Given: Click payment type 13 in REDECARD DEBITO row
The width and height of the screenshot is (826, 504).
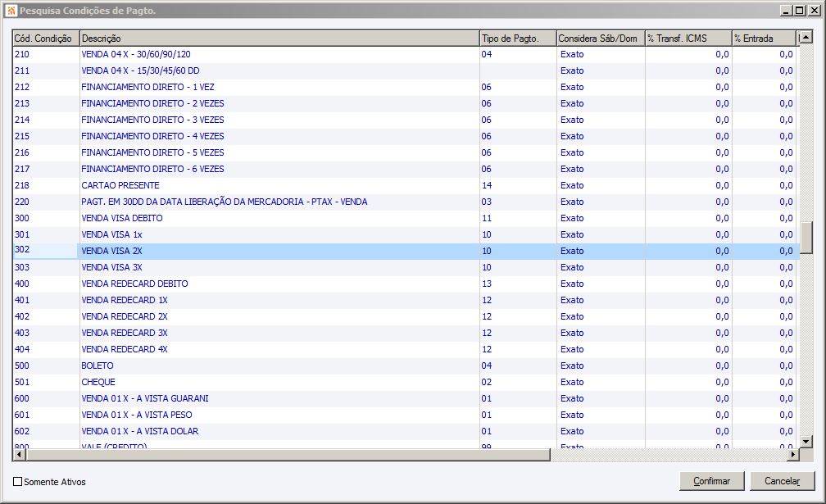Looking at the screenshot, I should (518, 284).
